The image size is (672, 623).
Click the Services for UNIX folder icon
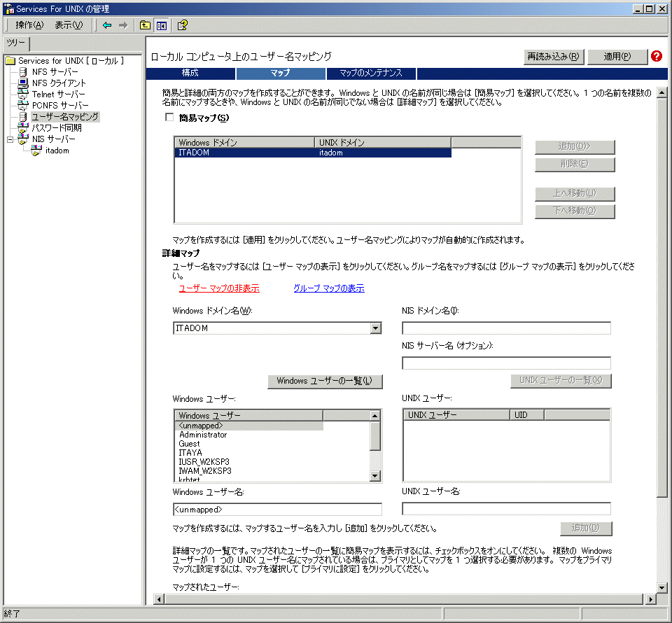tap(10, 61)
